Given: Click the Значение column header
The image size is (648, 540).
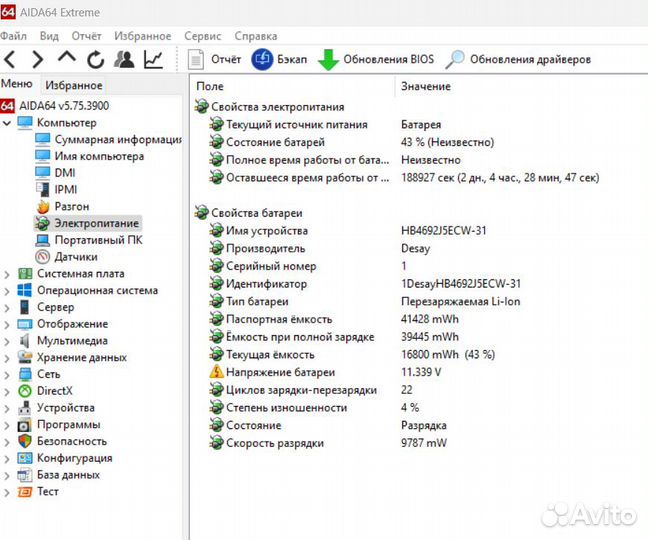Looking at the screenshot, I should [x=426, y=86].
